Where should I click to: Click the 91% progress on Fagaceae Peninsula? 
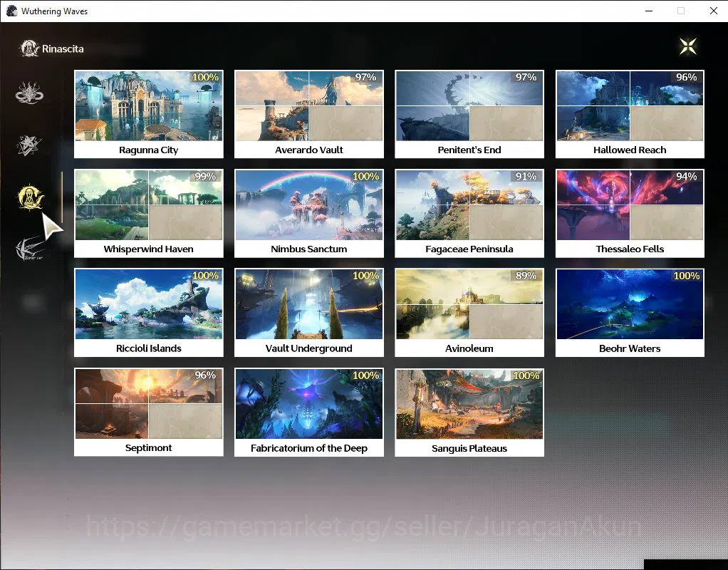tap(526, 177)
